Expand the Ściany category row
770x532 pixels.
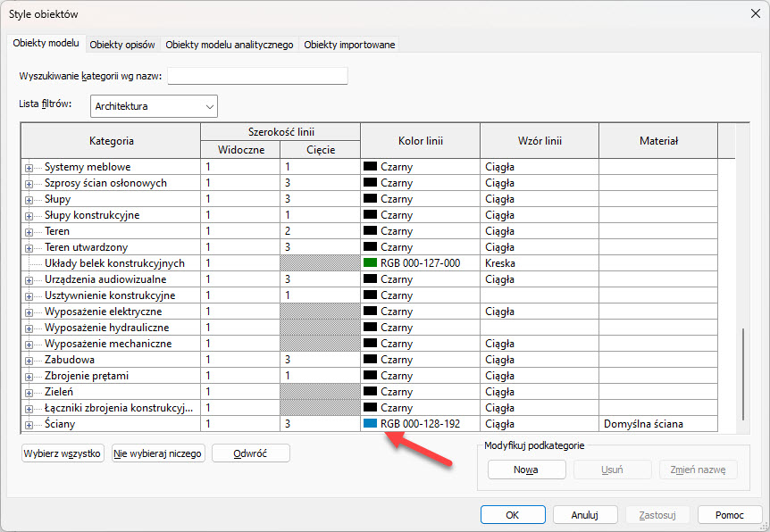pos(29,424)
